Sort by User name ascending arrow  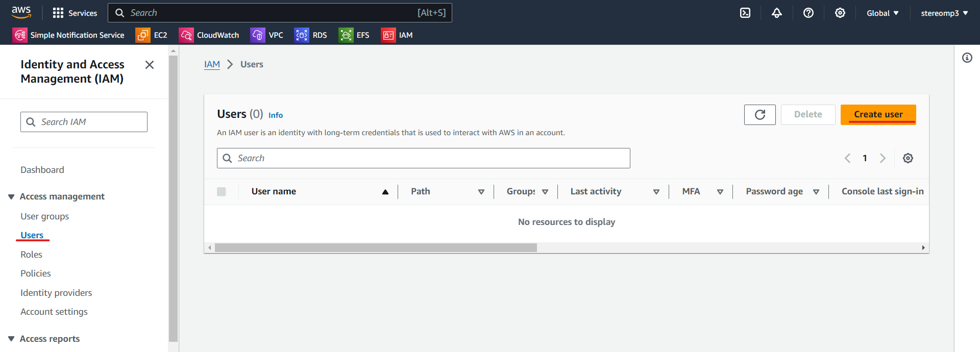pyautogui.click(x=385, y=192)
